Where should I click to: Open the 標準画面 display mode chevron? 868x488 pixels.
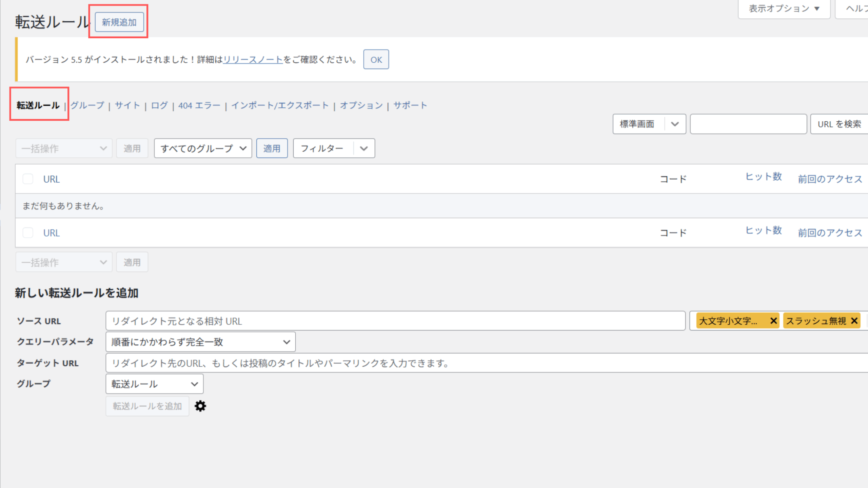tap(675, 124)
